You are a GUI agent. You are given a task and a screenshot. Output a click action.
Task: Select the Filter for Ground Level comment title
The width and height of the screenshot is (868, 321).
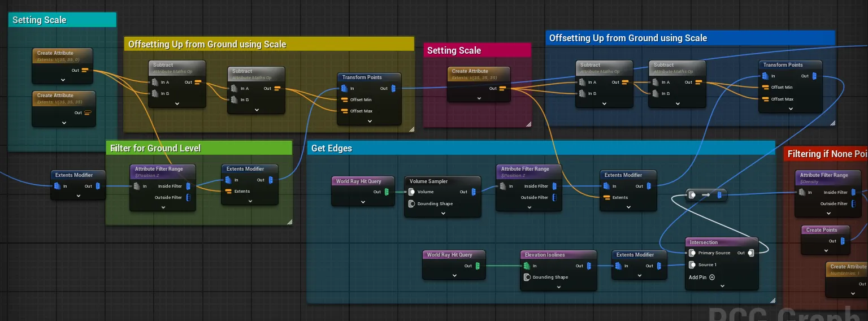(x=155, y=148)
